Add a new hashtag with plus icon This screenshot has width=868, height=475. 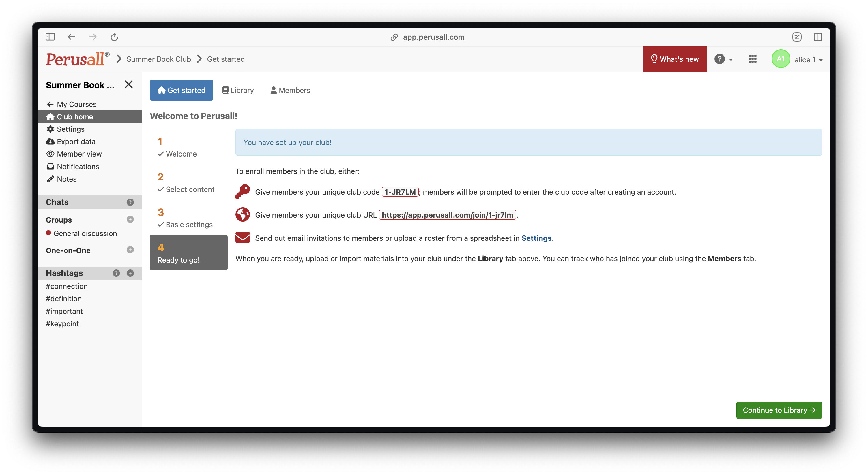coord(130,273)
